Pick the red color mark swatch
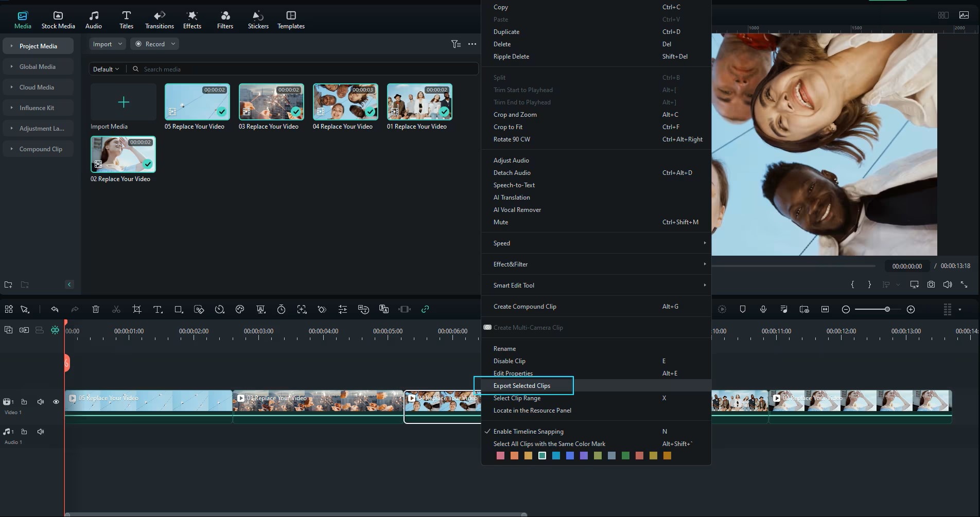This screenshot has width=980, height=517. click(x=500, y=456)
